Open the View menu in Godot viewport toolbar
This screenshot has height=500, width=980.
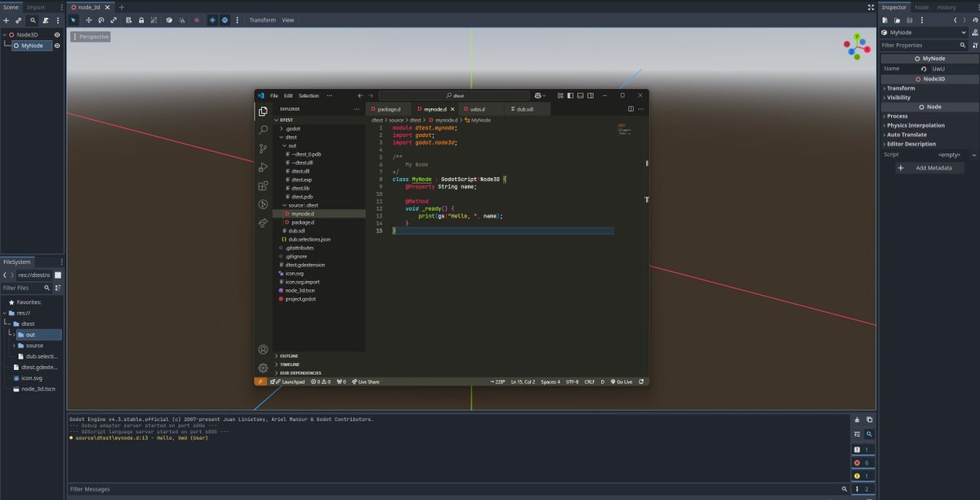pyautogui.click(x=287, y=20)
